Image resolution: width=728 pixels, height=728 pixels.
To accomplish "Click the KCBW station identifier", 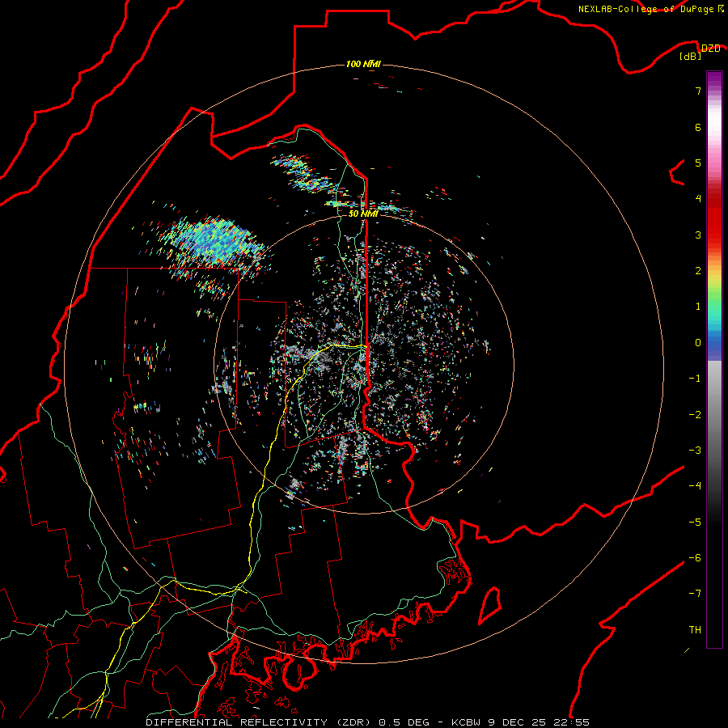I will (467, 722).
